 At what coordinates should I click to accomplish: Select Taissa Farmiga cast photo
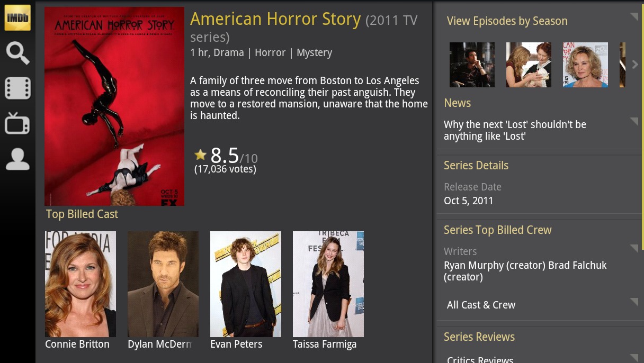click(x=328, y=284)
